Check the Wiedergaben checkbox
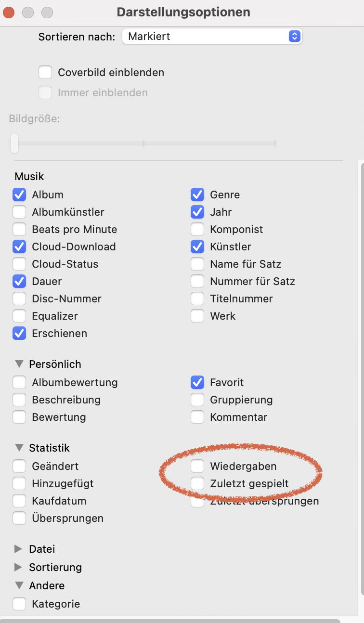Viewport: 364px width, 623px height. click(x=197, y=466)
